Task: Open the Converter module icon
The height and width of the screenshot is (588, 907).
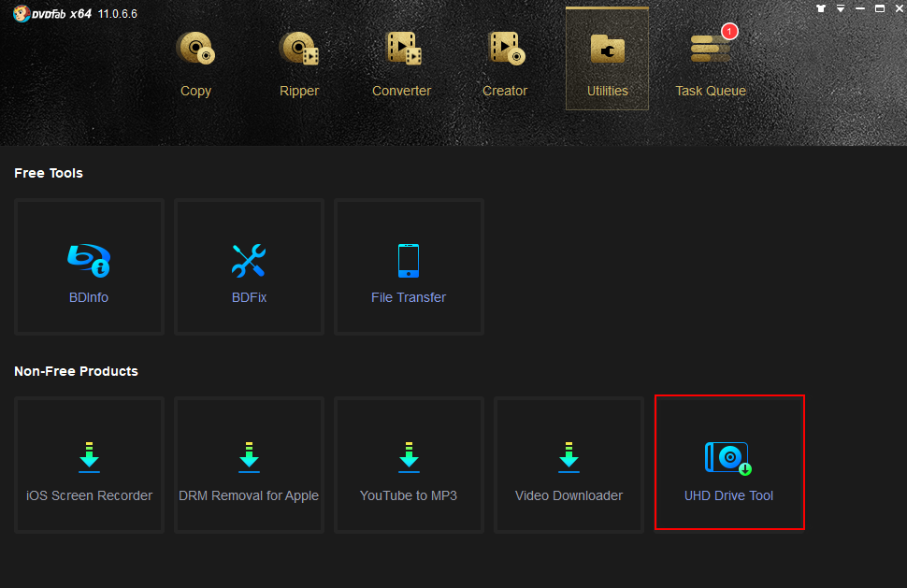Action: 404,49
